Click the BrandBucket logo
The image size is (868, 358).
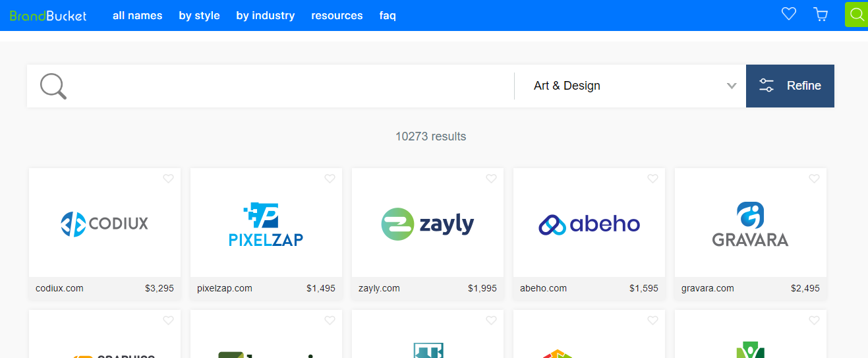click(48, 15)
